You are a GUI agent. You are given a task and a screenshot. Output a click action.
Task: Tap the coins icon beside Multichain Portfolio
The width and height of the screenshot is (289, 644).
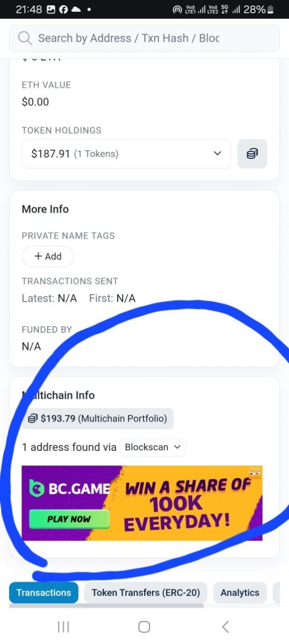(x=33, y=418)
